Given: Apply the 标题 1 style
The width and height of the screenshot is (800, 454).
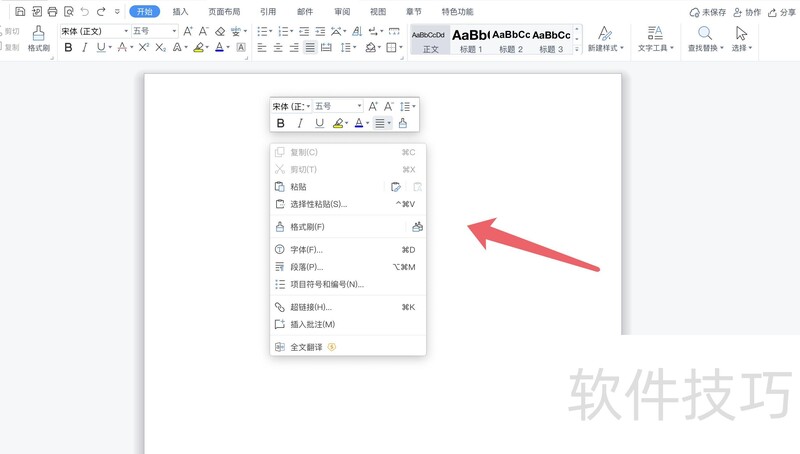Looking at the screenshot, I should pos(470,40).
